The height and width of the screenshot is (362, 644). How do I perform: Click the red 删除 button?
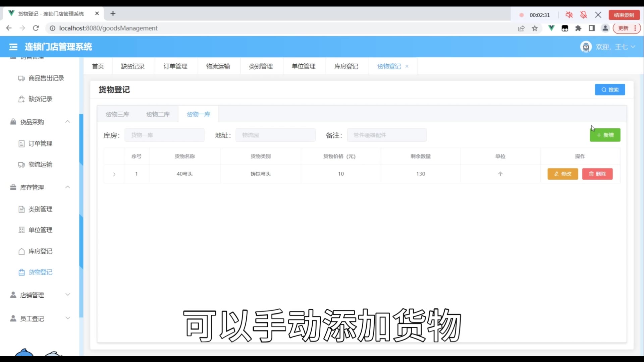tap(597, 174)
